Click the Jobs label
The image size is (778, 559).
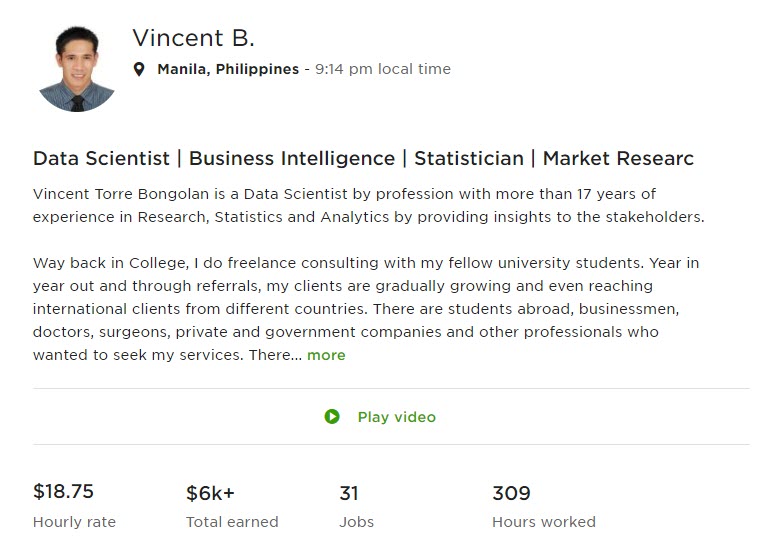[357, 522]
